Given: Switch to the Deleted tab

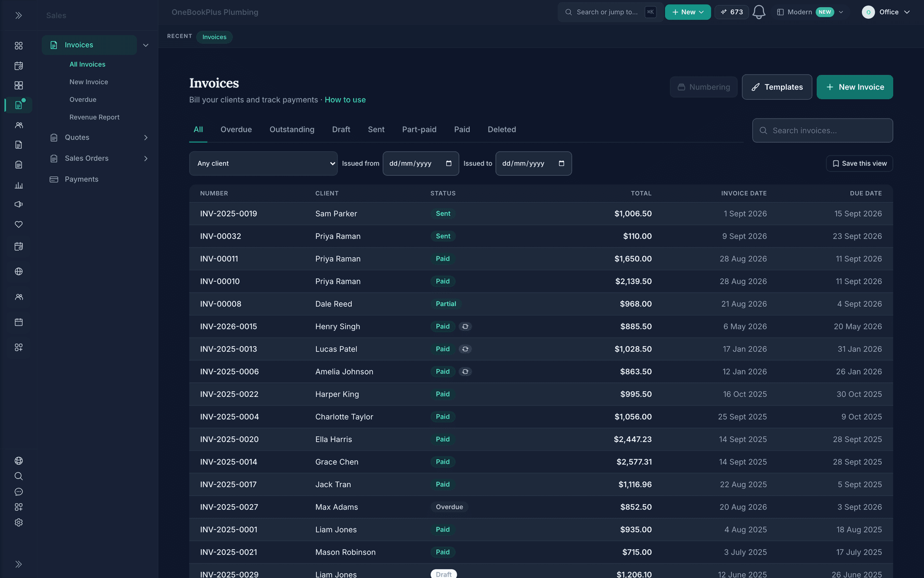Looking at the screenshot, I should tap(501, 130).
